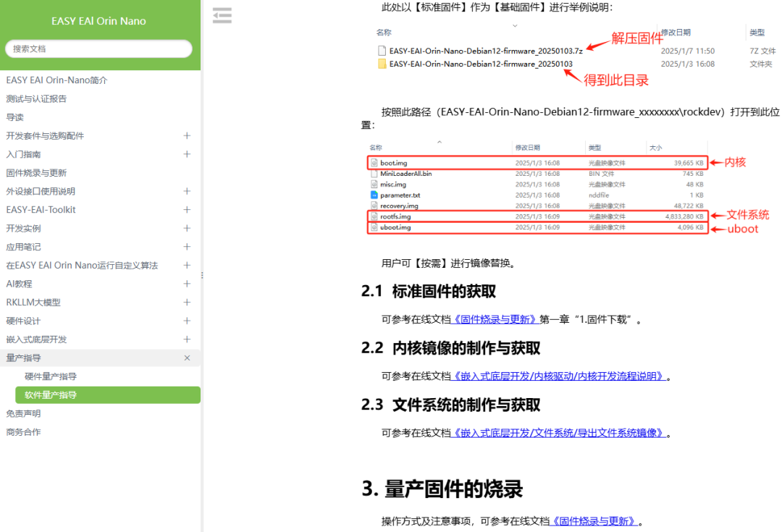The image size is (782, 532).
Task: Select the highlighted 软件量产指导 item
Action: 108,395
